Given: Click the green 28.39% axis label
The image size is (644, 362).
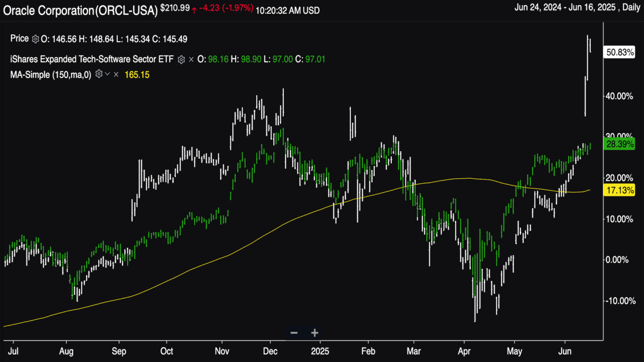Looking at the screenshot, I should 620,144.
